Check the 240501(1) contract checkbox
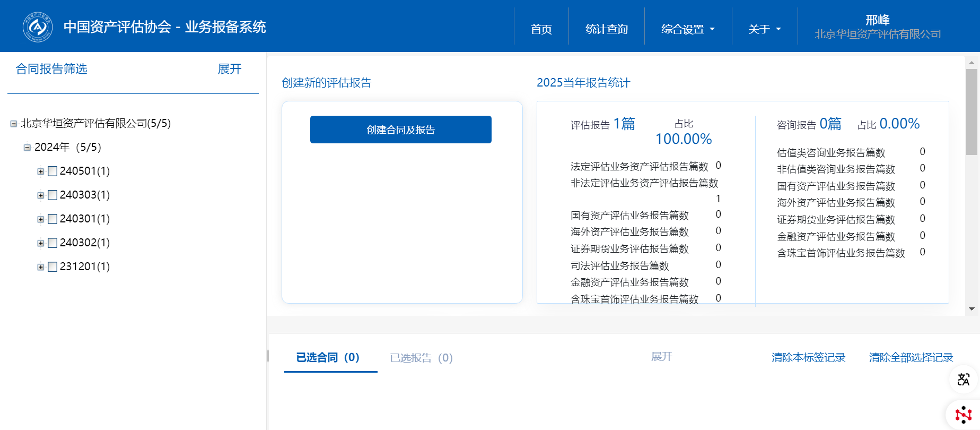The width and height of the screenshot is (980, 430). tap(52, 171)
